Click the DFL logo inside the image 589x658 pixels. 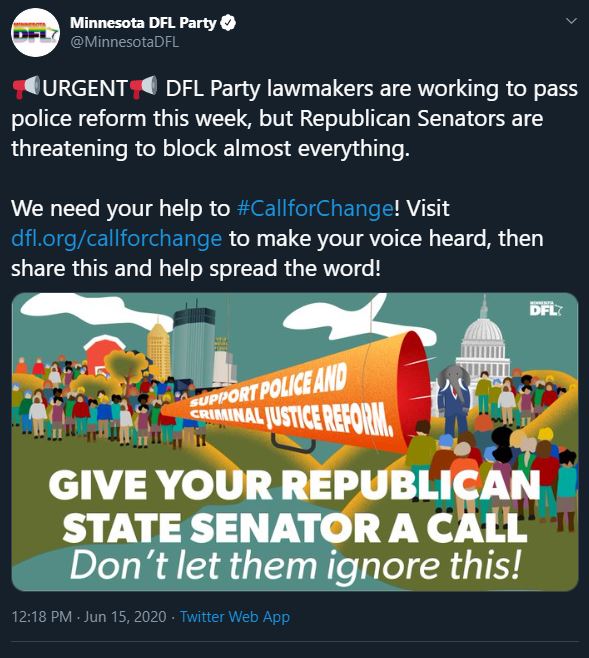pyautogui.click(x=546, y=308)
